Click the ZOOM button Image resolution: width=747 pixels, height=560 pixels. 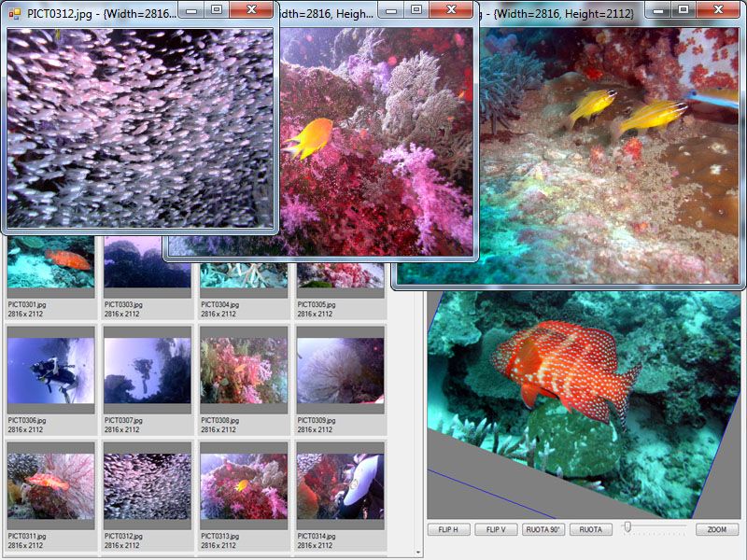tap(717, 529)
